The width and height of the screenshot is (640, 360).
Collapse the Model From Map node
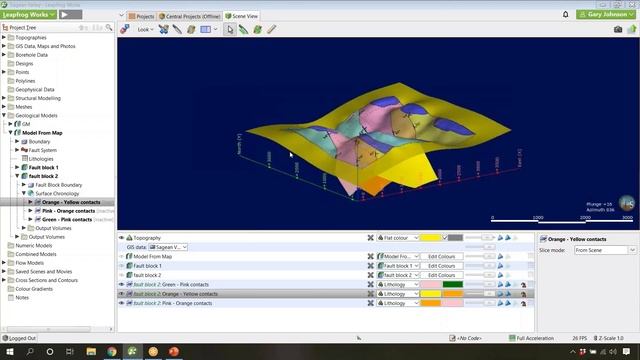pyautogui.click(x=11, y=133)
